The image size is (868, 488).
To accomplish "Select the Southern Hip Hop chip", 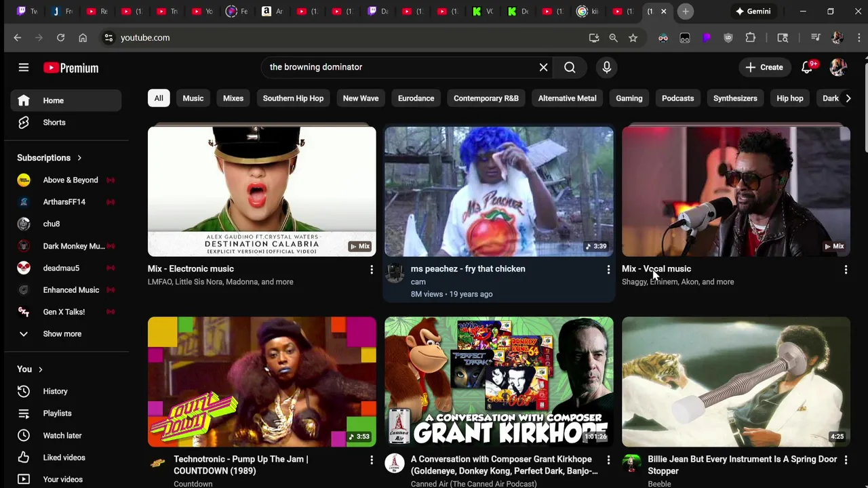I will coord(293,98).
